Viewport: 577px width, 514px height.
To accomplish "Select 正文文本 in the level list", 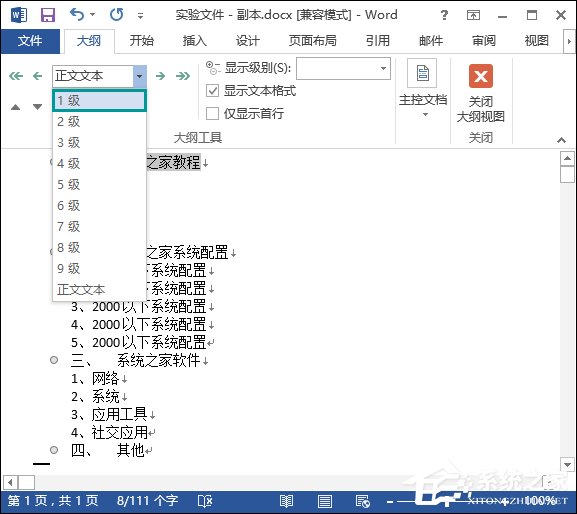I will pos(99,290).
